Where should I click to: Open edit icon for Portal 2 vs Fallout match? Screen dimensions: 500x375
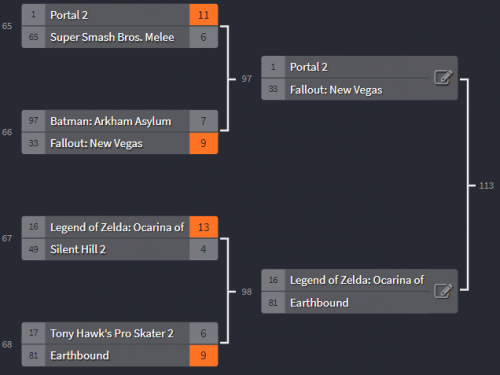click(x=443, y=78)
